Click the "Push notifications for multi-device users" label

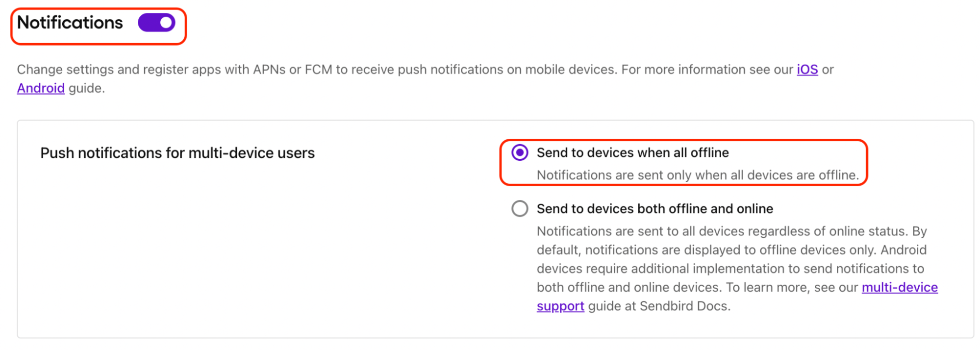pyautogui.click(x=177, y=153)
